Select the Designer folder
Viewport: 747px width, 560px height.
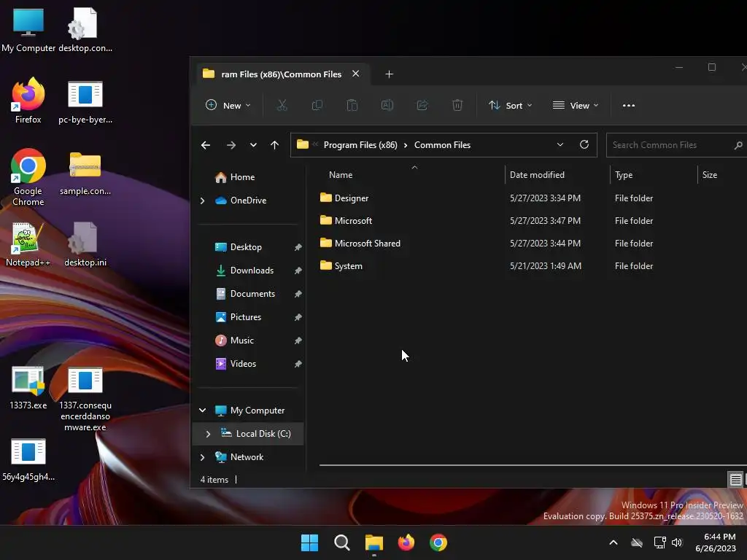coord(351,198)
